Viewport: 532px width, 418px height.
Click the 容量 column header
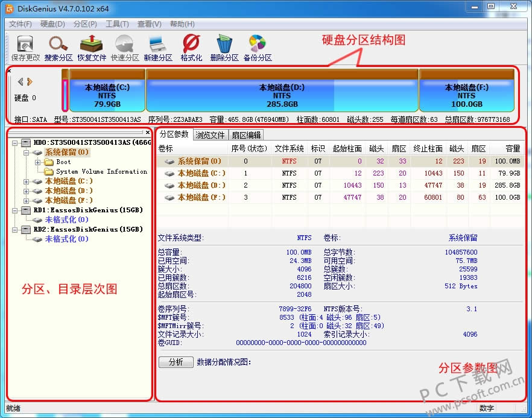[x=507, y=148]
